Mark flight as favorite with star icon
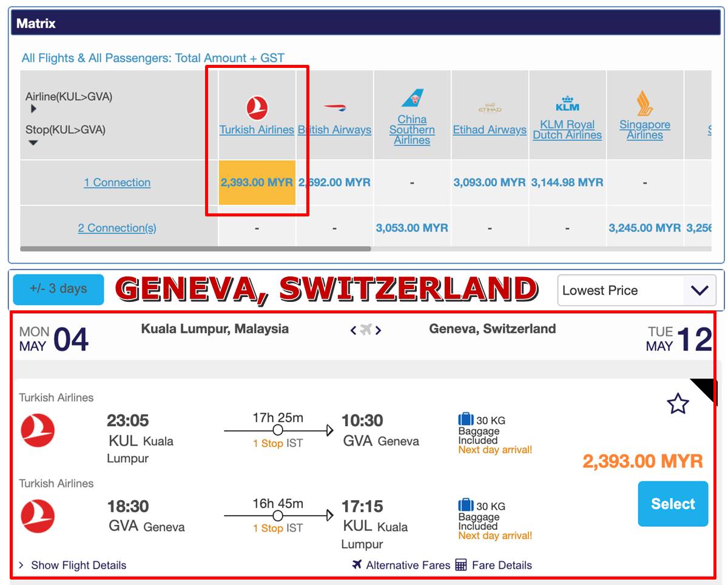 click(678, 404)
